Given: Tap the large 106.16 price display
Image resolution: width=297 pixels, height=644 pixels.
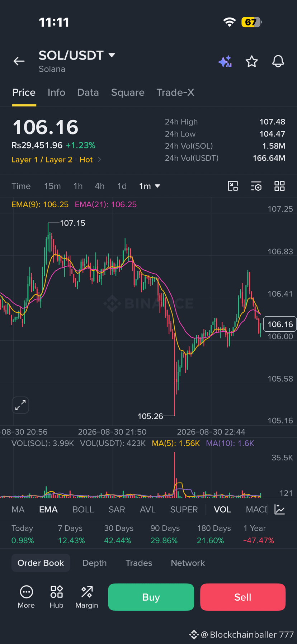Looking at the screenshot, I should [x=46, y=127].
